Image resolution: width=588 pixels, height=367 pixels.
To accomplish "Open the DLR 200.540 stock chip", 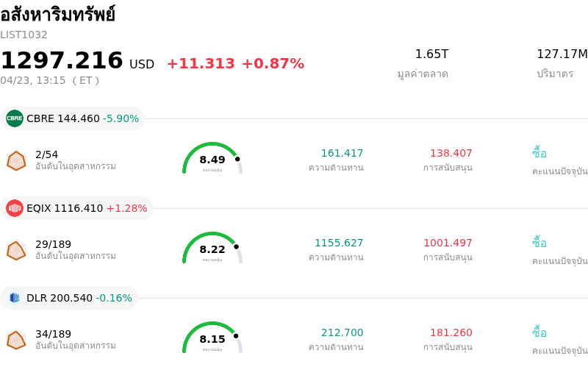I will click(x=70, y=298).
